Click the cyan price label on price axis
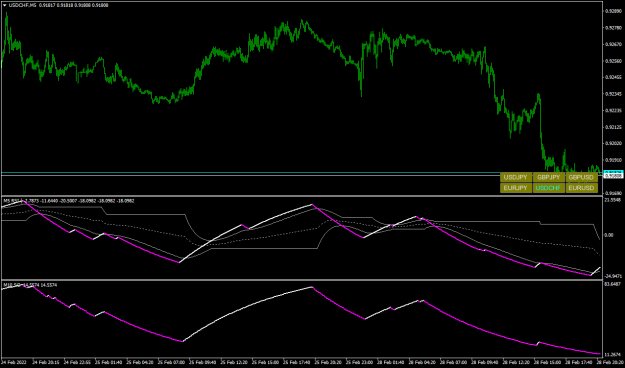Viewport: 625px width, 368px height. (613, 172)
